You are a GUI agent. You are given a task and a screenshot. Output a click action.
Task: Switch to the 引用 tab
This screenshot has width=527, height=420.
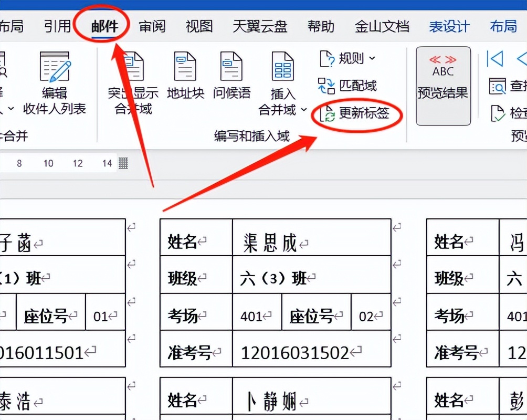point(57,26)
